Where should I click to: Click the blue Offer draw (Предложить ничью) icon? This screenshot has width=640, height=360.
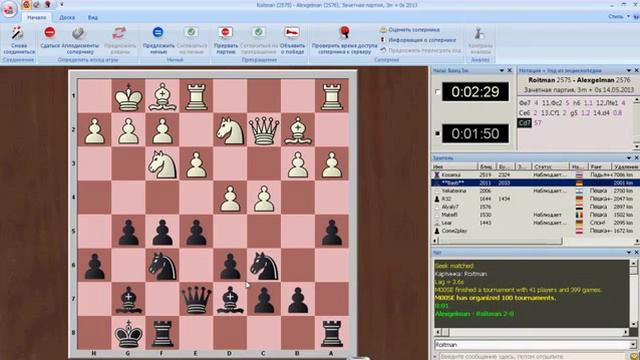tap(158, 32)
